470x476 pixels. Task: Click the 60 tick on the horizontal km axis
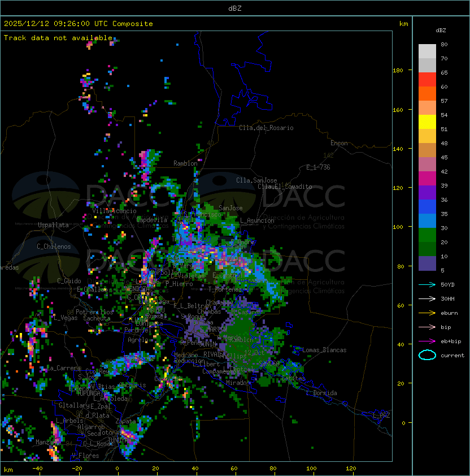[234, 469]
